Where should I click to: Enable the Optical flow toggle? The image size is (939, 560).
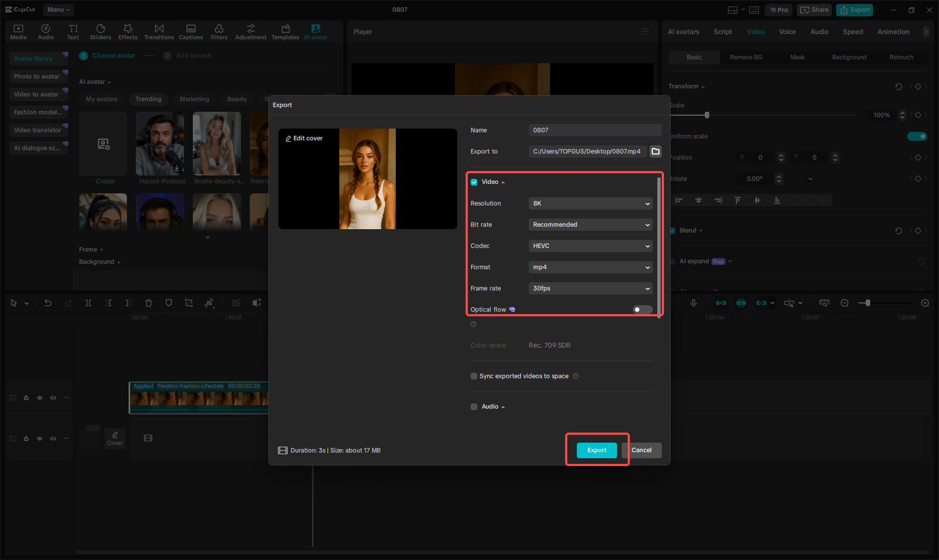pyautogui.click(x=642, y=309)
